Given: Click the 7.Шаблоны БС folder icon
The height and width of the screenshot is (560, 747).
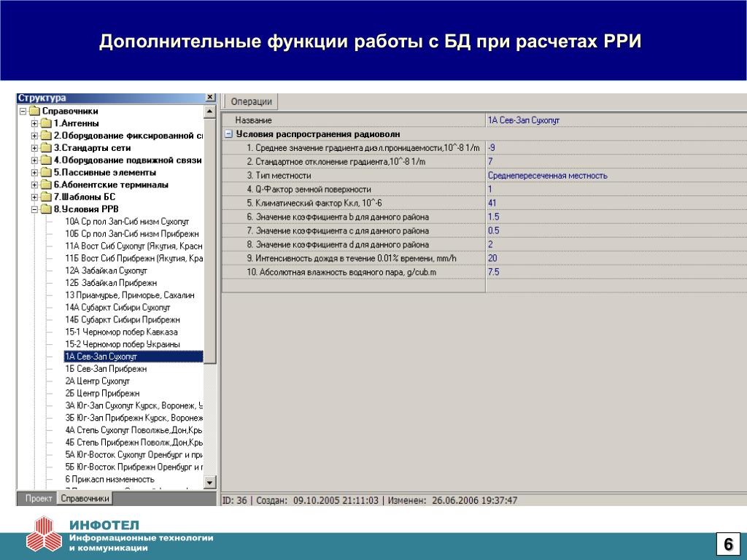Looking at the screenshot, I should point(46,197).
